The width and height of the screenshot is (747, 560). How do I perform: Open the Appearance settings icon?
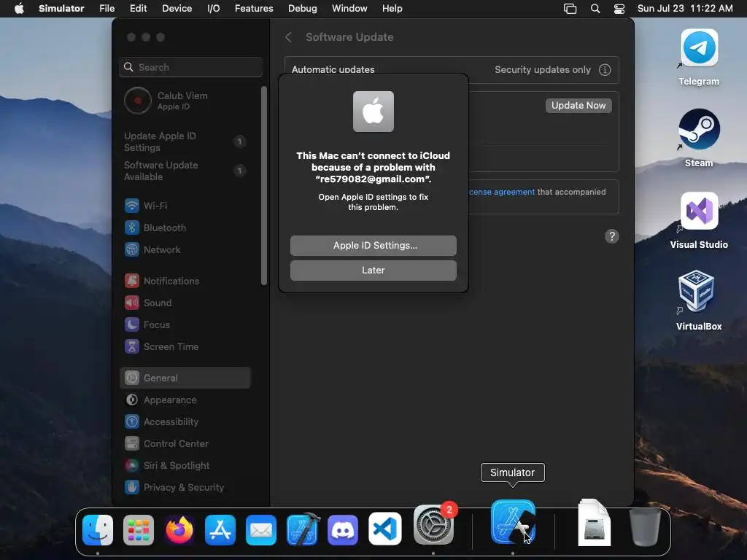132,400
